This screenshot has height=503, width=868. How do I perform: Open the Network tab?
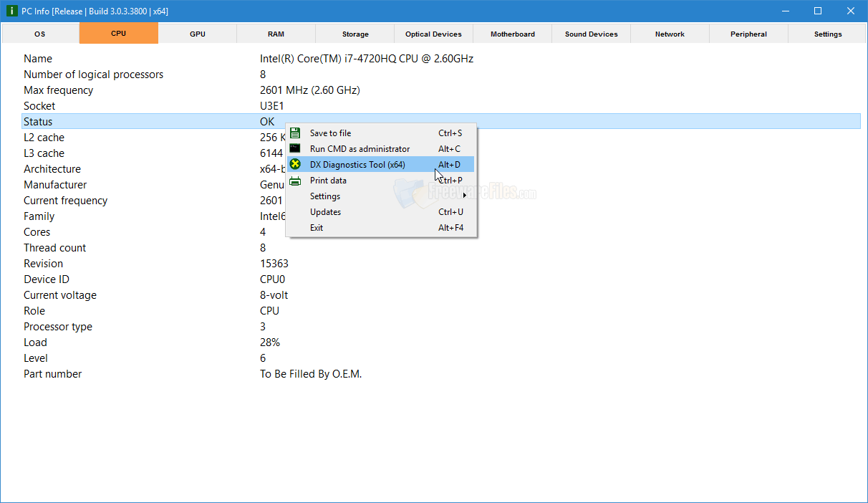coord(670,33)
